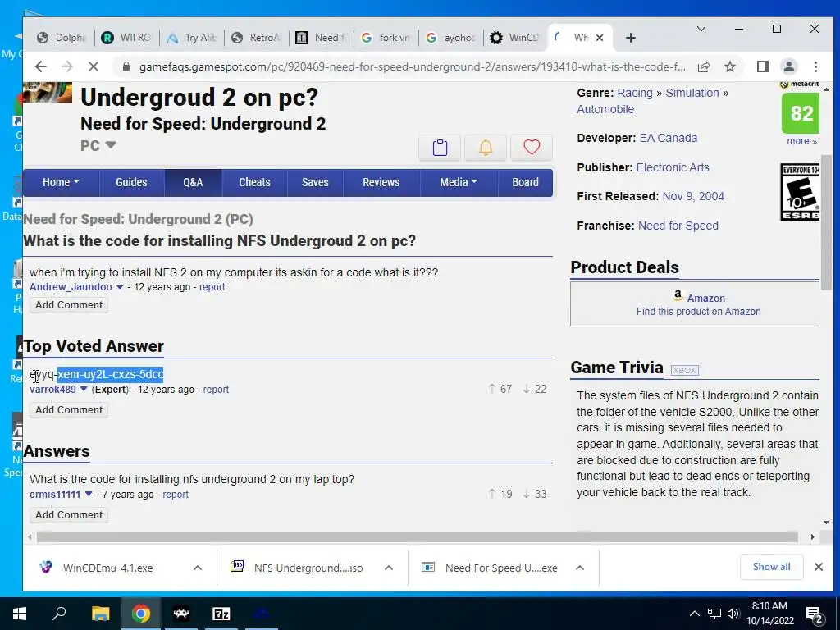Add comment to Andrew_Jaundoo's question
840x630 pixels.
pos(69,305)
